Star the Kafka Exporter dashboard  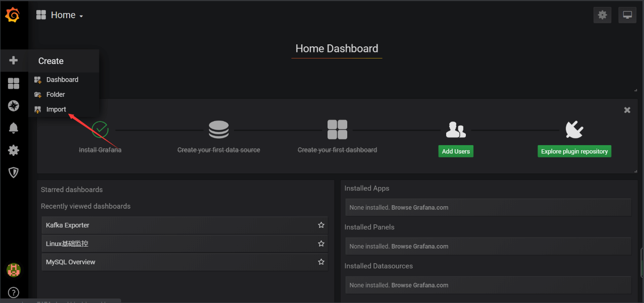click(321, 225)
